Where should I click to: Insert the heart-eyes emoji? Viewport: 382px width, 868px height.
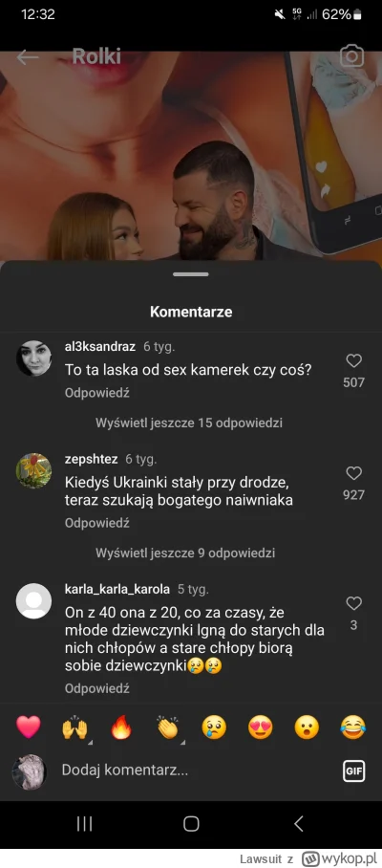click(261, 727)
